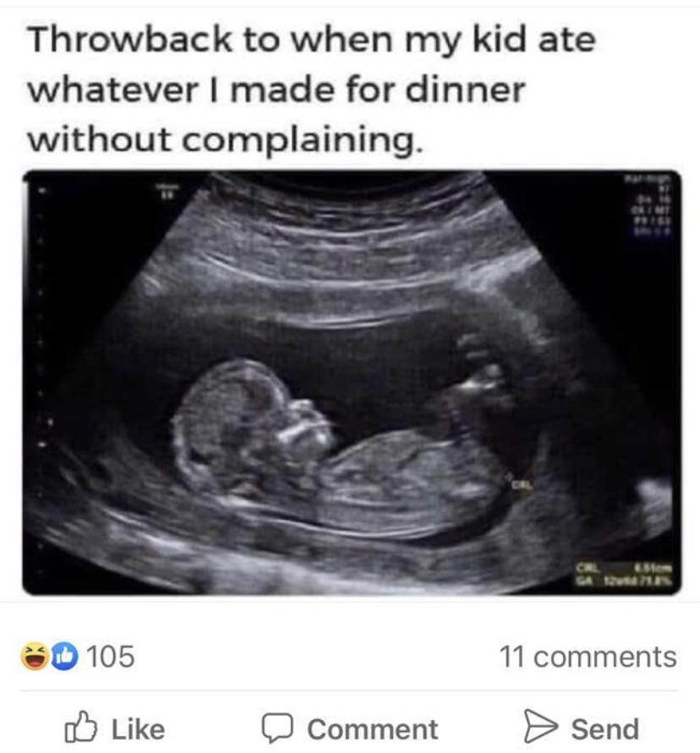This screenshot has width=700, height=753.
Task: Tap the Like text label
Action: pos(139,729)
